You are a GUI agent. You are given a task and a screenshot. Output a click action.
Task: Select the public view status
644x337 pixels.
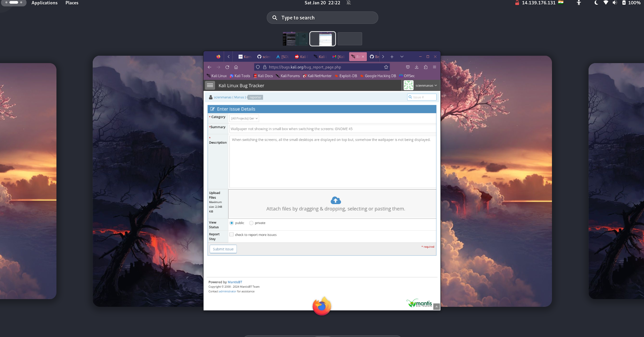click(x=231, y=223)
